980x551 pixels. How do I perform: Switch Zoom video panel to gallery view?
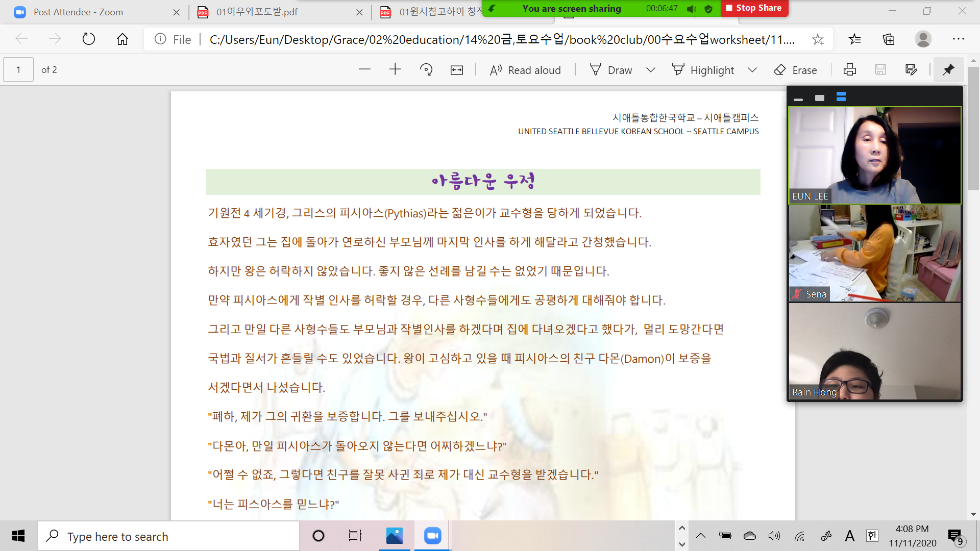pyautogui.click(x=841, y=97)
